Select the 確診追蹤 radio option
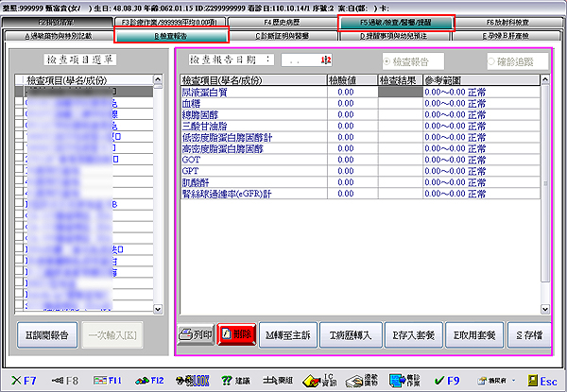 coord(501,60)
